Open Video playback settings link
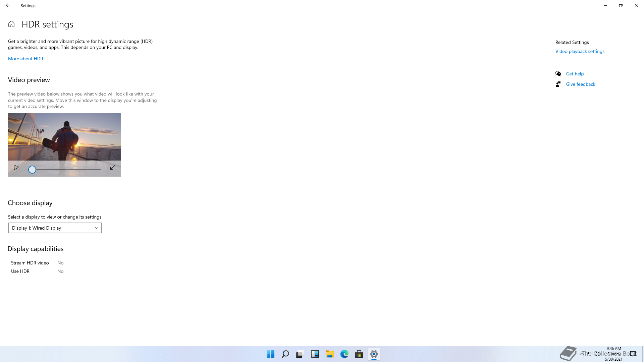Screen dimensions: 644x362 tap(580, 51)
